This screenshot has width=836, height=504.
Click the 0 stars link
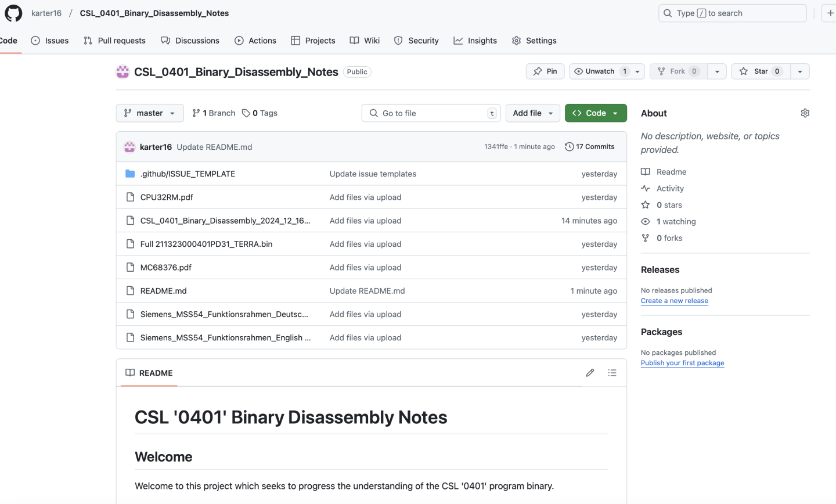pyautogui.click(x=661, y=205)
